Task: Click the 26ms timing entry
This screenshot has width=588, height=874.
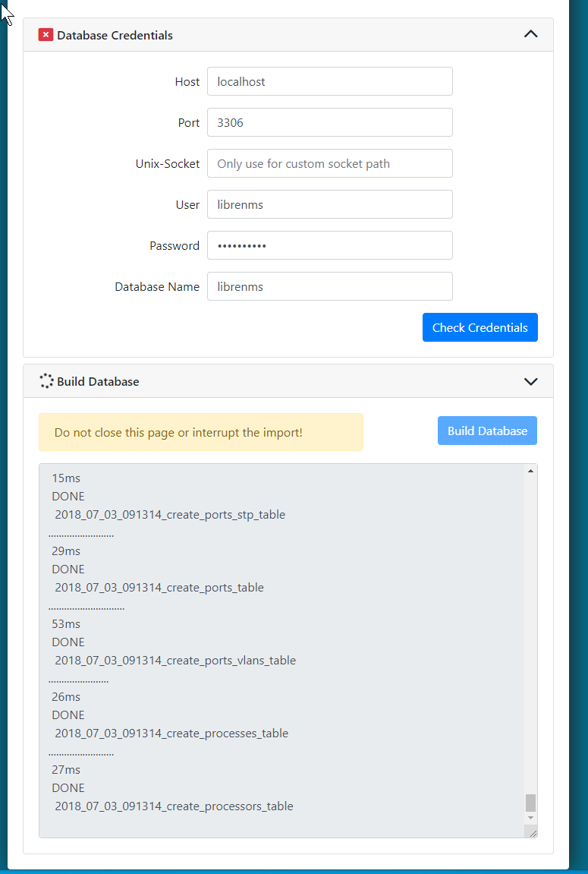Action: [x=66, y=697]
